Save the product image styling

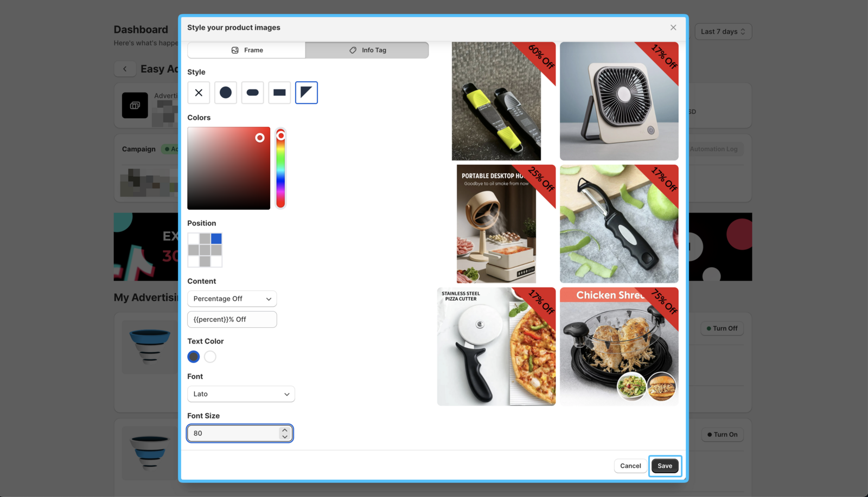pos(665,466)
